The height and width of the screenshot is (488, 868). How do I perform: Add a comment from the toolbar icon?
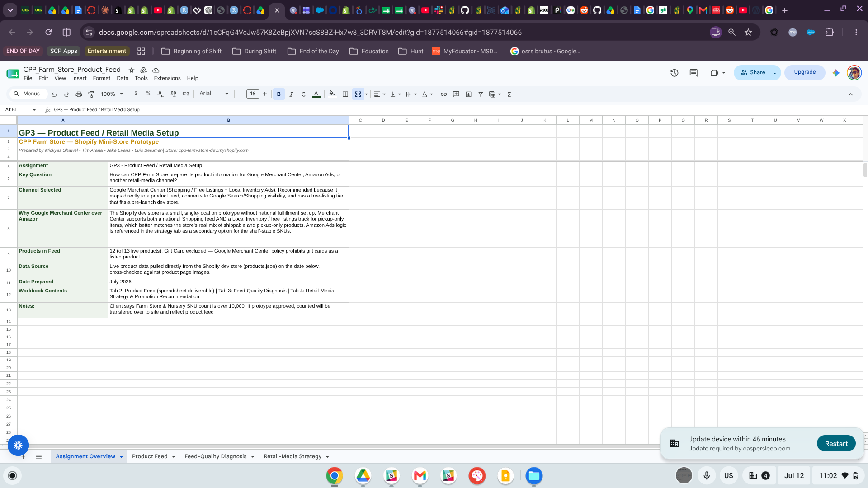[x=456, y=94]
